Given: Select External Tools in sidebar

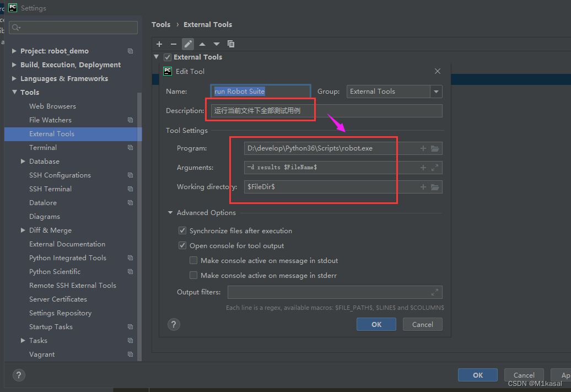Looking at the screenshot, I should point(72,134).
